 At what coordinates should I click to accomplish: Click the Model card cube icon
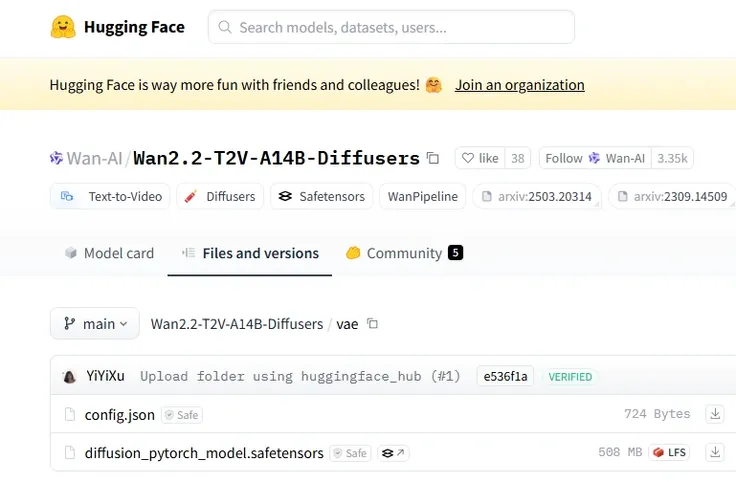click(x=71, y=253)
